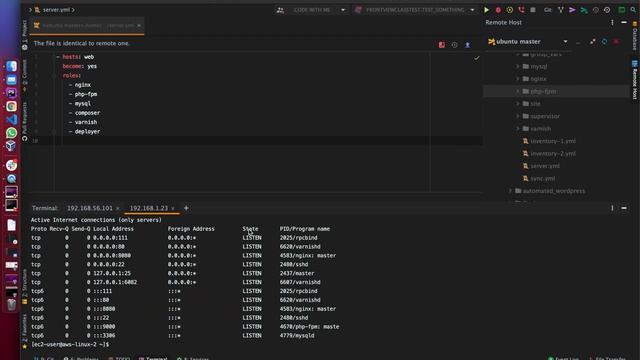Open the Project tool window tab
The height and width of the screenshot is (360, 640).
(x=24, y=34)
